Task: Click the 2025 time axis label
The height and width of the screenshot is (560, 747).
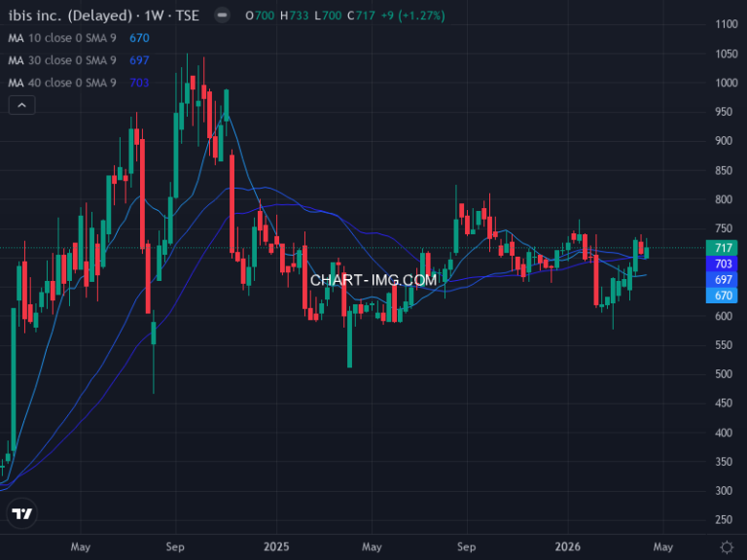Action: click(276, 546)
